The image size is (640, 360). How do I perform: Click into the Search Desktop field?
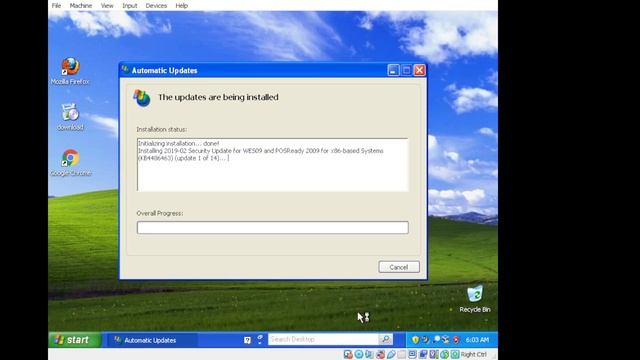[323, 339]
